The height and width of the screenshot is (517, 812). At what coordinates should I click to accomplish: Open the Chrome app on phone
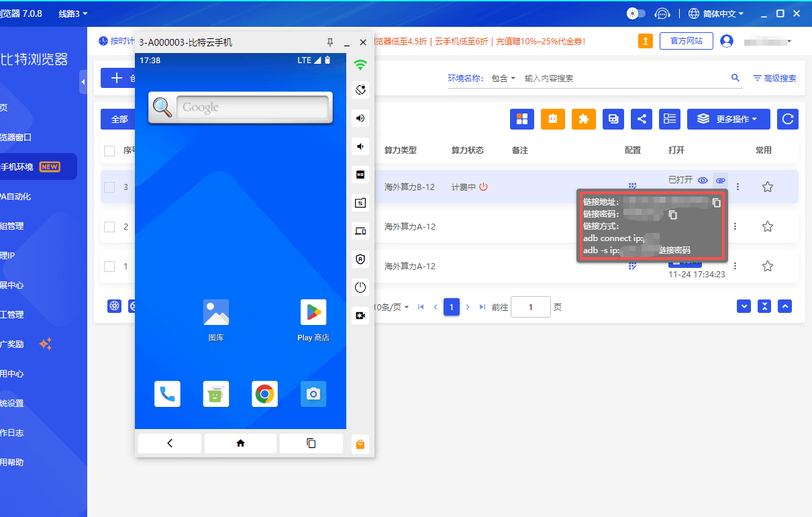[x=264, y=394]
